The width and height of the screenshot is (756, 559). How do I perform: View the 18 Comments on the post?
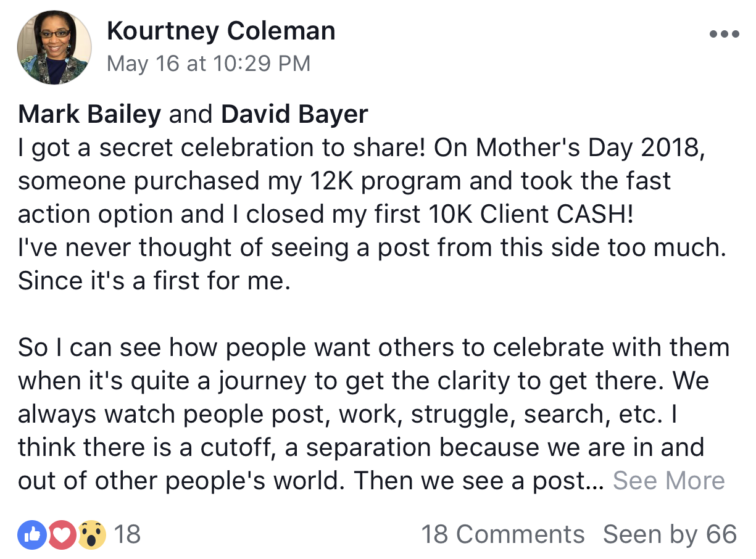(502, 534)
